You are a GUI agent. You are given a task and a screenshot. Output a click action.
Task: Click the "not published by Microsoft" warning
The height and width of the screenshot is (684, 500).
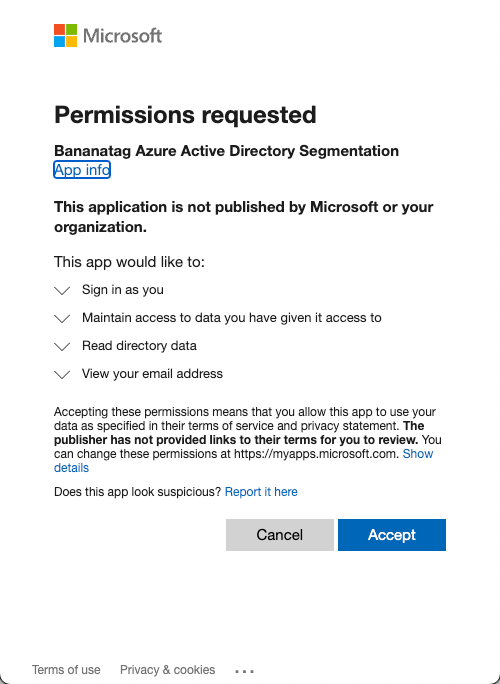coord(243,217)
